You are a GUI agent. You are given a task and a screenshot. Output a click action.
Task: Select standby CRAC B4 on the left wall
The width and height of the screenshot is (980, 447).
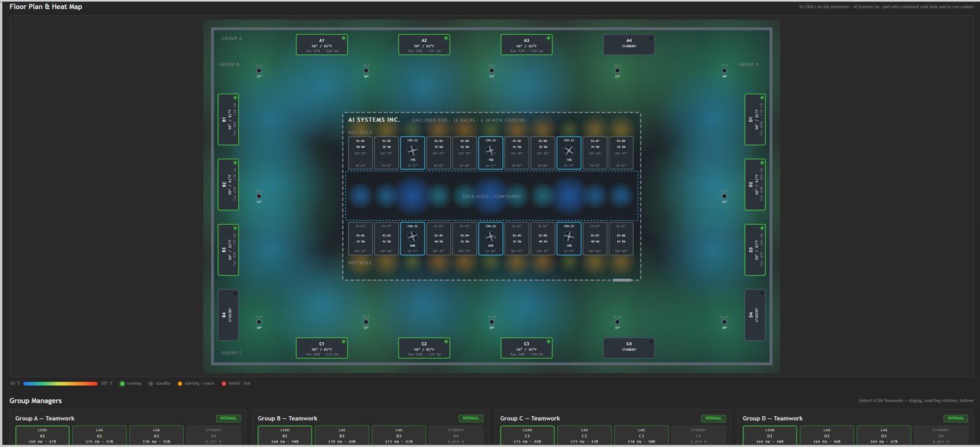[228, 315]
